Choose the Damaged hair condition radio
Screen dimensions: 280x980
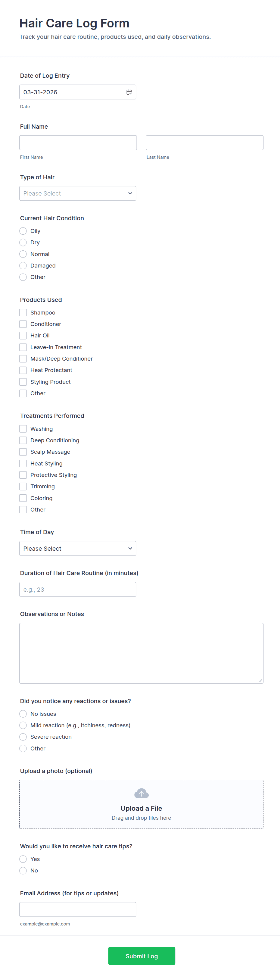(x=23, y=265)
